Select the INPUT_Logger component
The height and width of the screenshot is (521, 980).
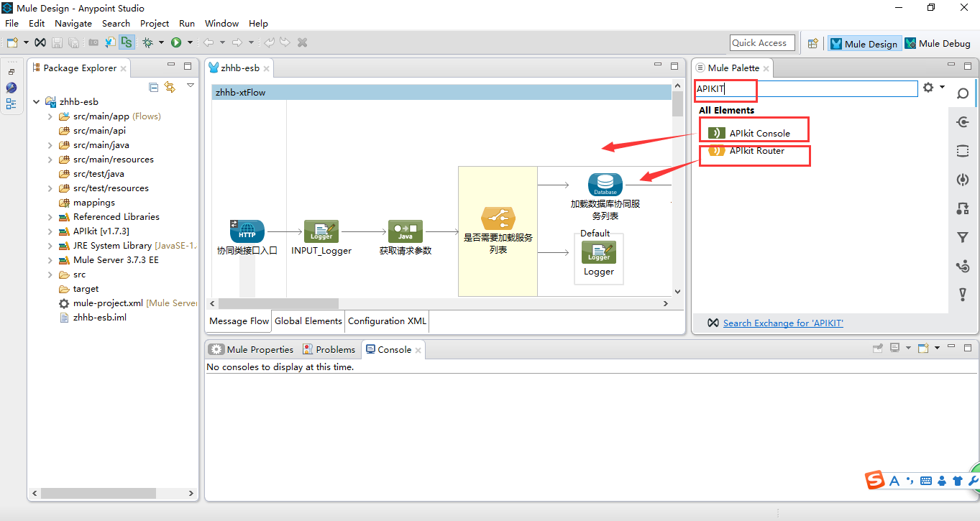321,231
